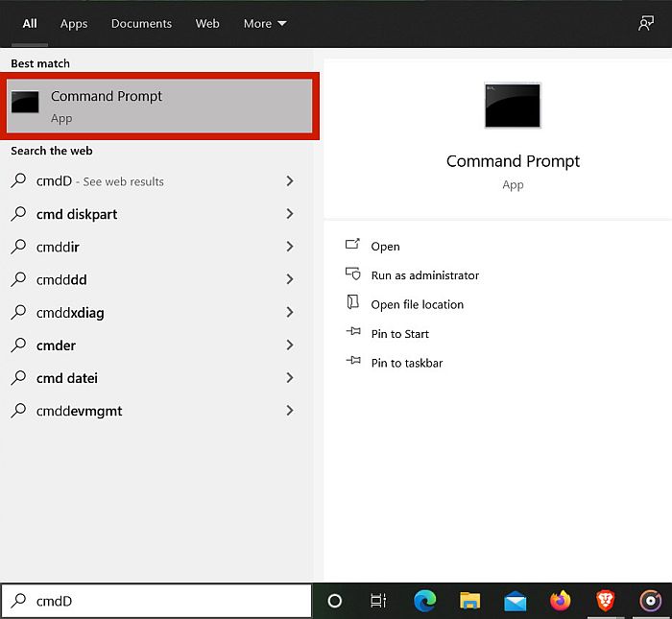
Task: Open Cortana circle on the taskbar
Action: [335, 601]
